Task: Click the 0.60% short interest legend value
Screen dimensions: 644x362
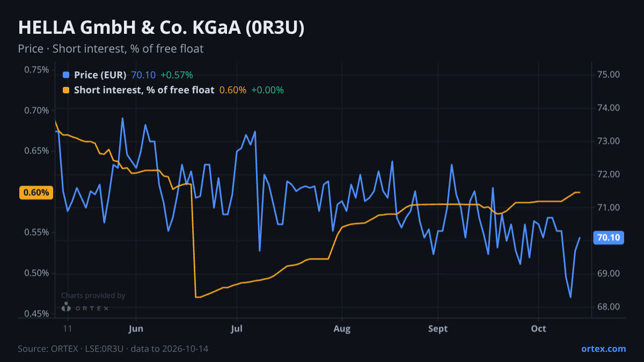Action: tap(233, 90)
